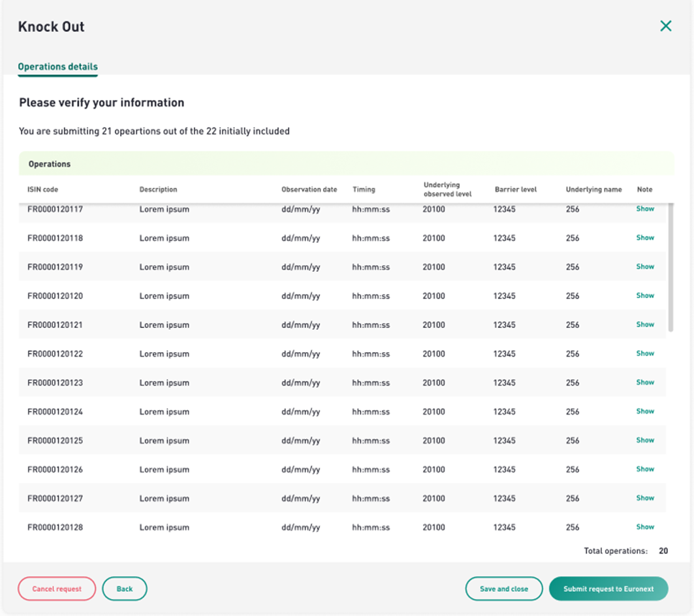Click hh:mm:ss timing in FR0000120124 row
This screenshot has width=694, height=616.
coord(371,412)
